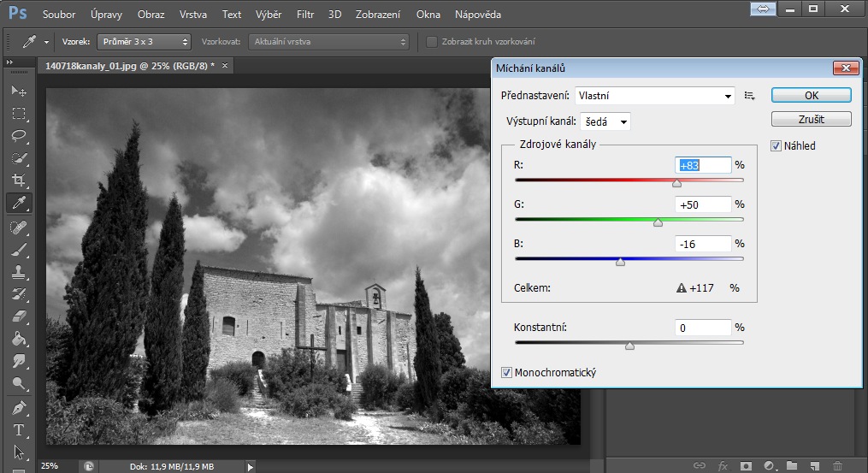Open the Obraz menu

pos(151,15)
